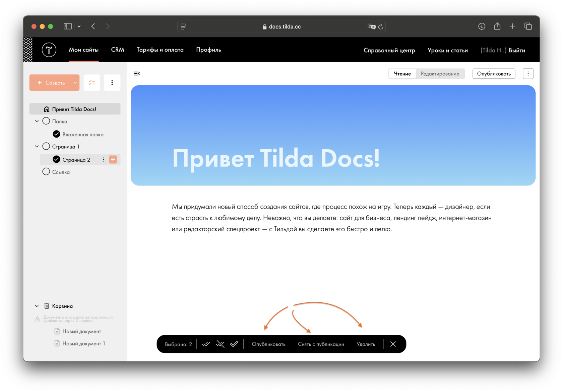Viewport: 563px width, 392px height.
Task: Open Safari downloads icon
Action: (x=482, y=26)
